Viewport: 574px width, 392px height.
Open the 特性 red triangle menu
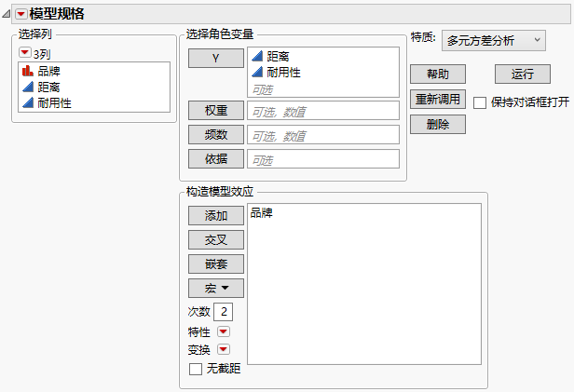coord(224,331)
